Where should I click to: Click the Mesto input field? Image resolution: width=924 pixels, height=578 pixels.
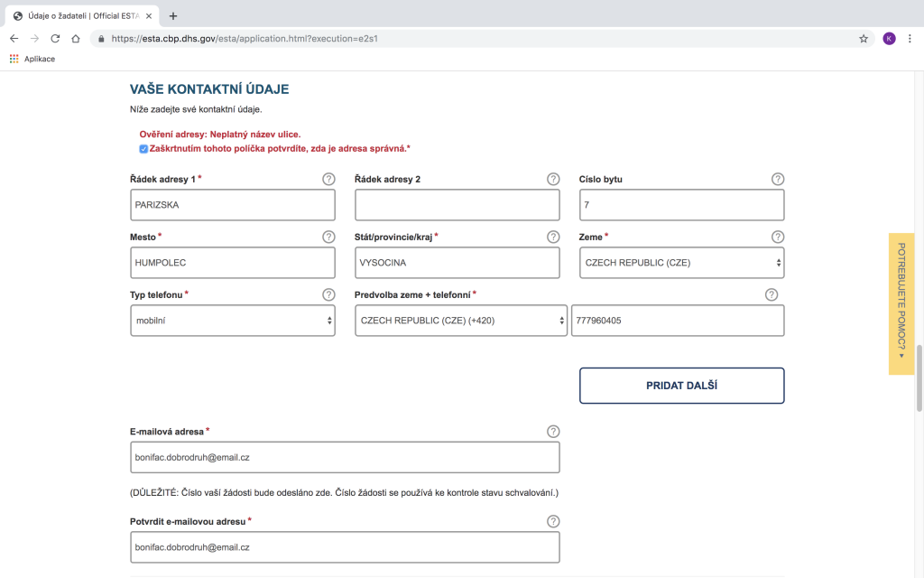pos(232,263)
